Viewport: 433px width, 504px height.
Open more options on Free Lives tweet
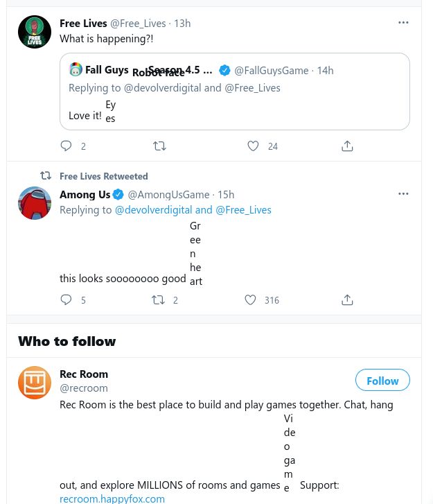click(403, 23)
